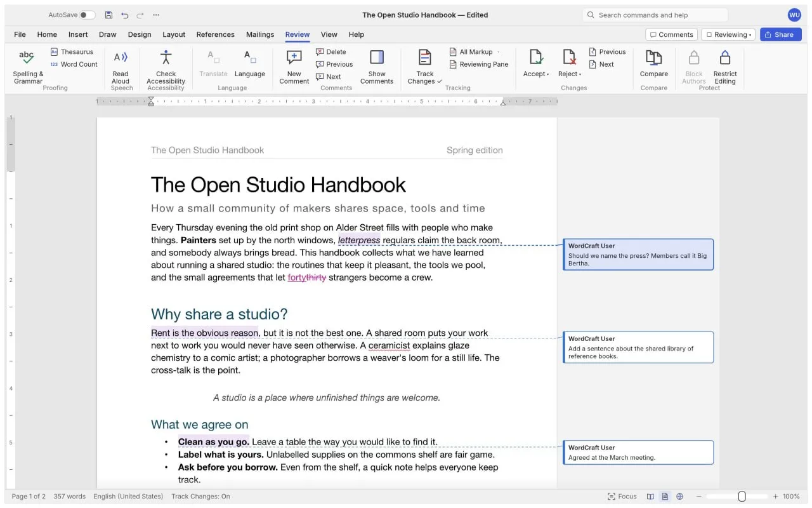812x508 pixels.
Task: Click the zoom in plus button
Action: click(x=775, y=497)
